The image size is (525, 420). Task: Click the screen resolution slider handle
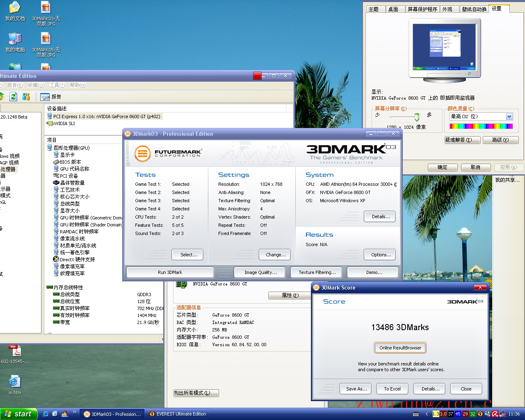tap(417, 117)
